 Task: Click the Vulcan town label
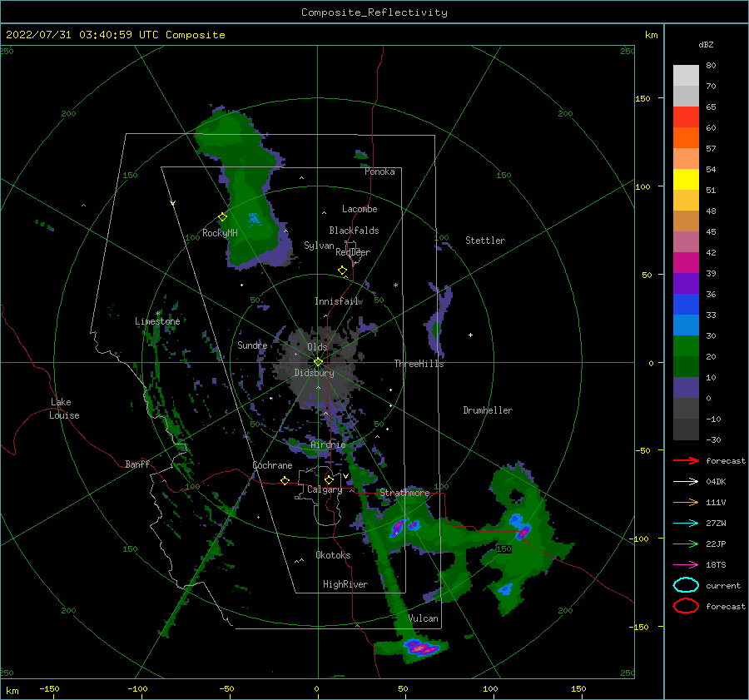tap(424, 618)
